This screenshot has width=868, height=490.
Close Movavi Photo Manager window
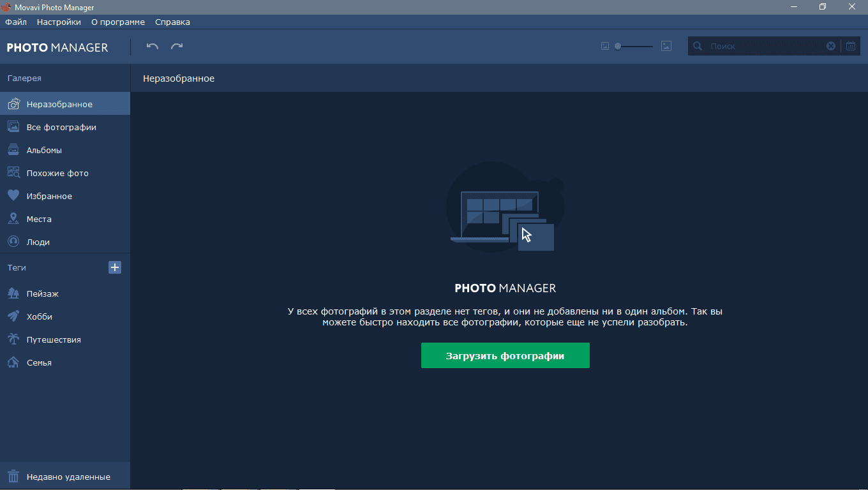click(x=852, y=6)
